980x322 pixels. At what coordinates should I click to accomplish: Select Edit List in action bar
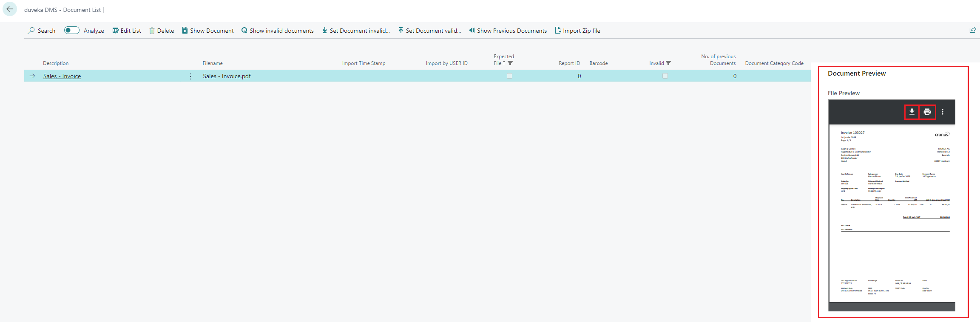[x=127, y=31]
